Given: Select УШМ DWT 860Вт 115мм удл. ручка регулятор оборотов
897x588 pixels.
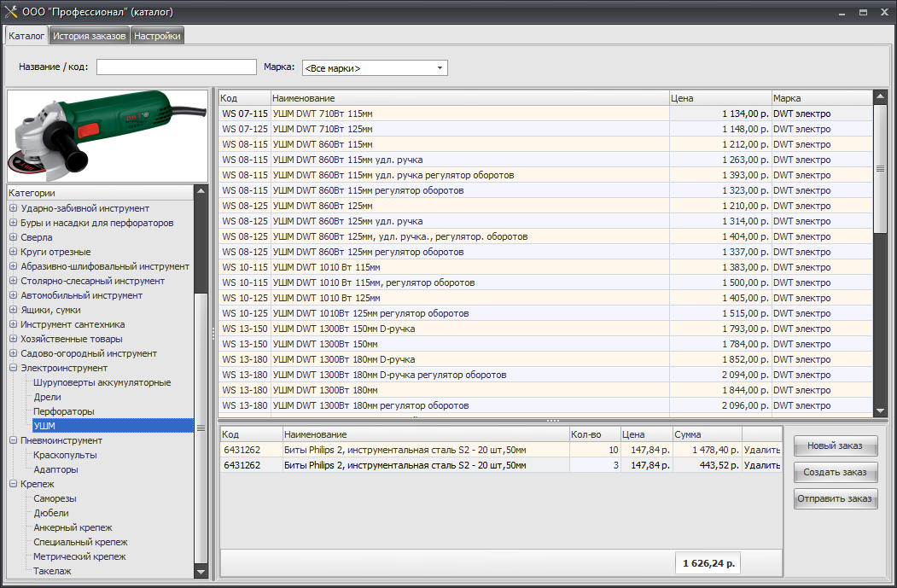Looking at the screenshot, I should [545, 175].
